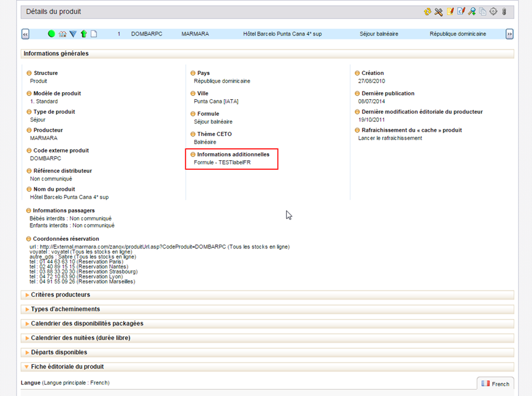This screenshot has height=396, width=532.
Task: Expand Calendrier des disponibilités packagées section
Action: coord(87,324)
